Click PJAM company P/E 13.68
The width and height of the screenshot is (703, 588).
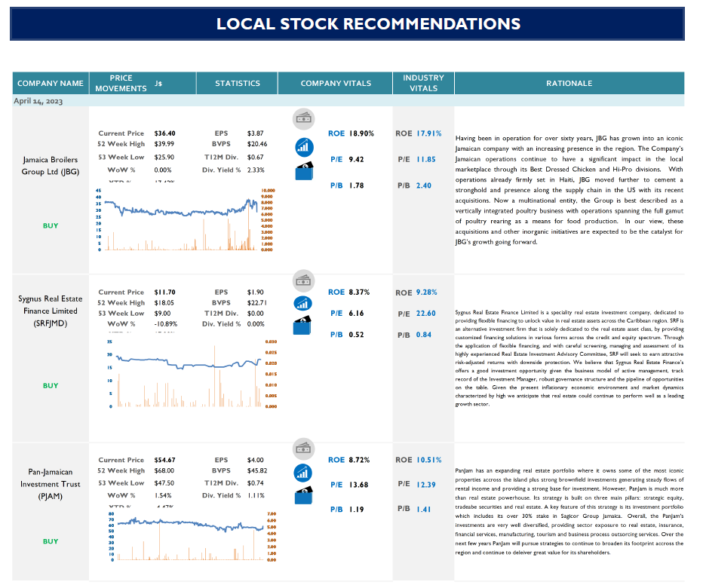pyautogui.click(x=359, y=485)
